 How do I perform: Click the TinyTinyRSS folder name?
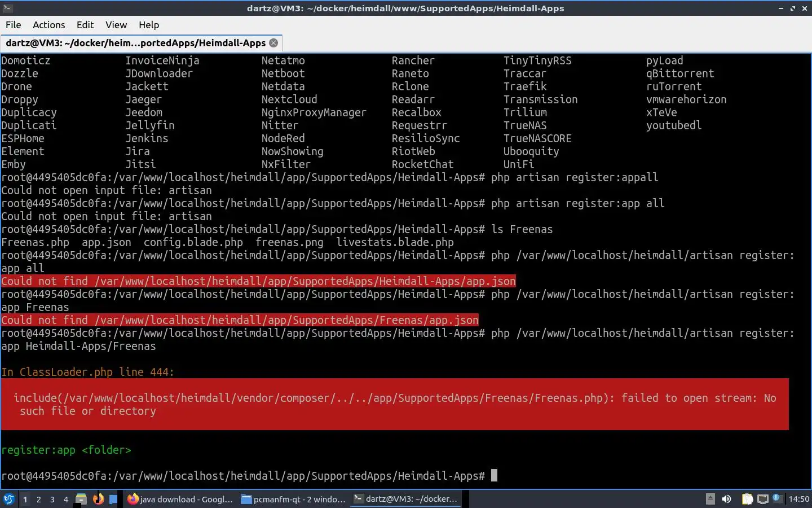pos(537,60)
